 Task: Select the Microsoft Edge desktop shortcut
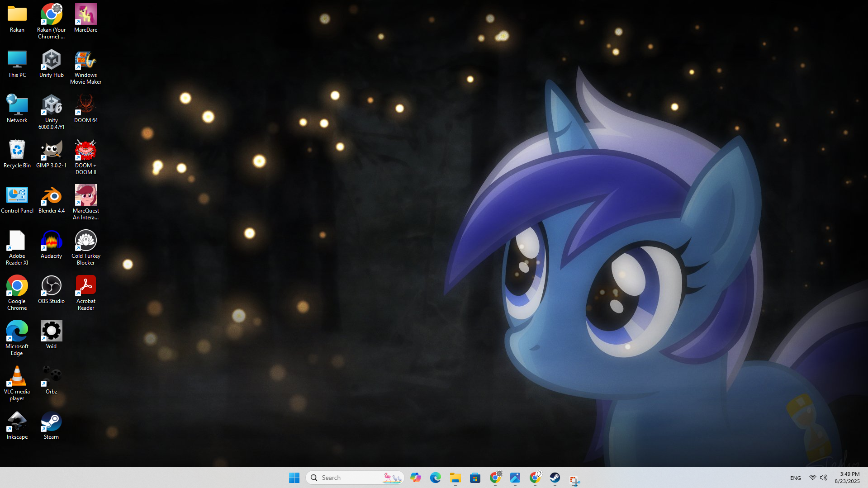tap(17, 338)
